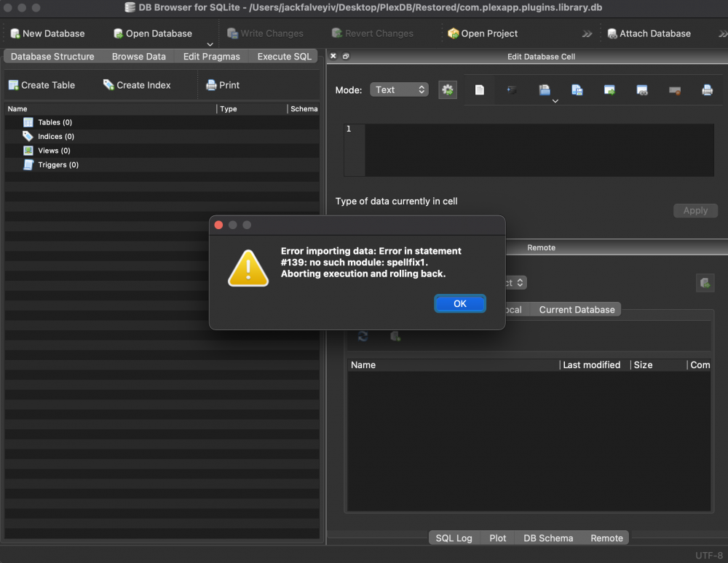
Task: Click the Create Index button
Action: [x=137, y=85]
